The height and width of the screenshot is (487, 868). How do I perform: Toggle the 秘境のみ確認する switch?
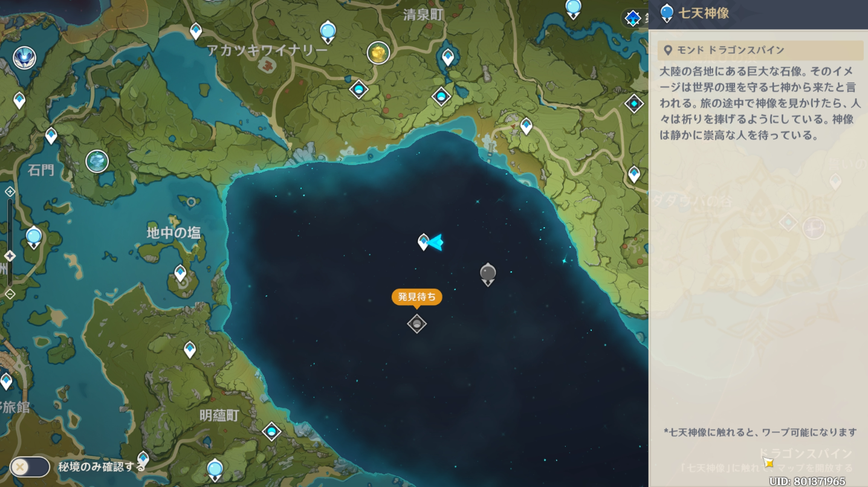30,467
